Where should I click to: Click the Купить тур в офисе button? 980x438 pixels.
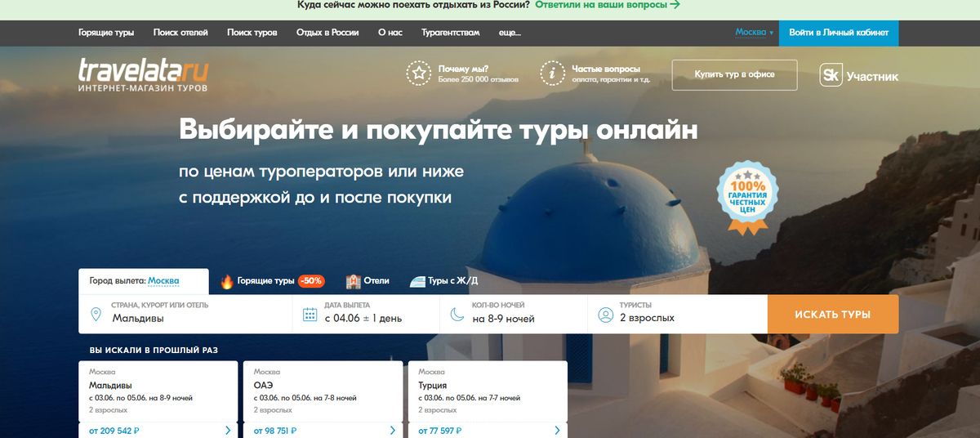click(x=735, y=74)
